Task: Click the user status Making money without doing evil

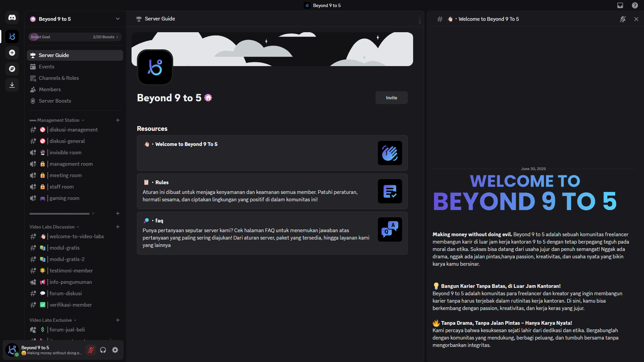Action: (52, 353)
